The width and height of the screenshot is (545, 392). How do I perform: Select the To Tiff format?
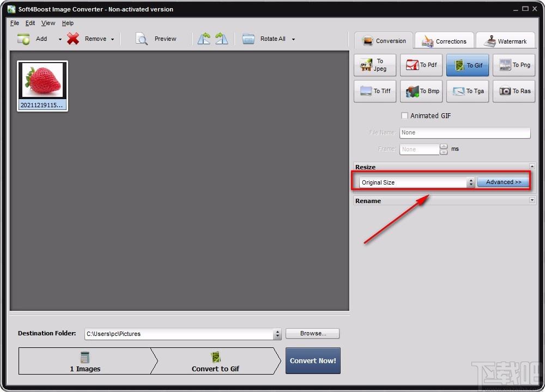click(x=375, y=91)
